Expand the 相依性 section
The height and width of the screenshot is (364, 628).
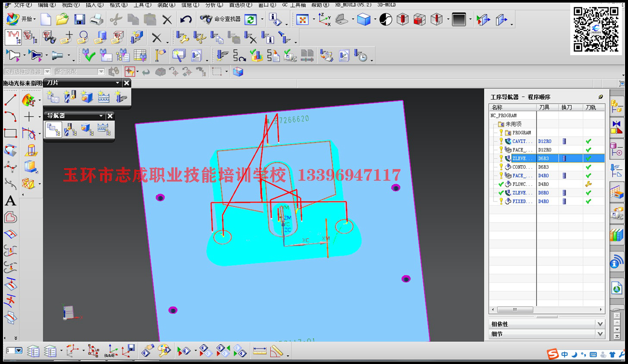[600, 324]
